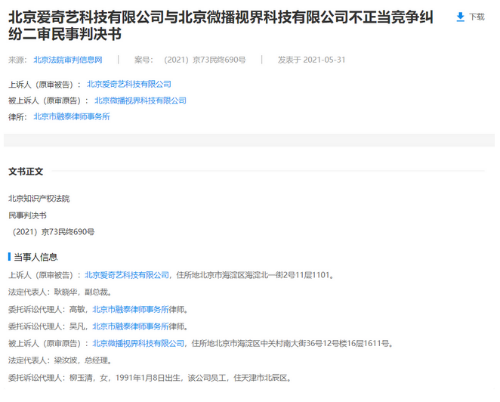This screenshot has width=500, height=402.
Task: Open law firm link beside agent 吴凡
Action: tap(131, 326)
